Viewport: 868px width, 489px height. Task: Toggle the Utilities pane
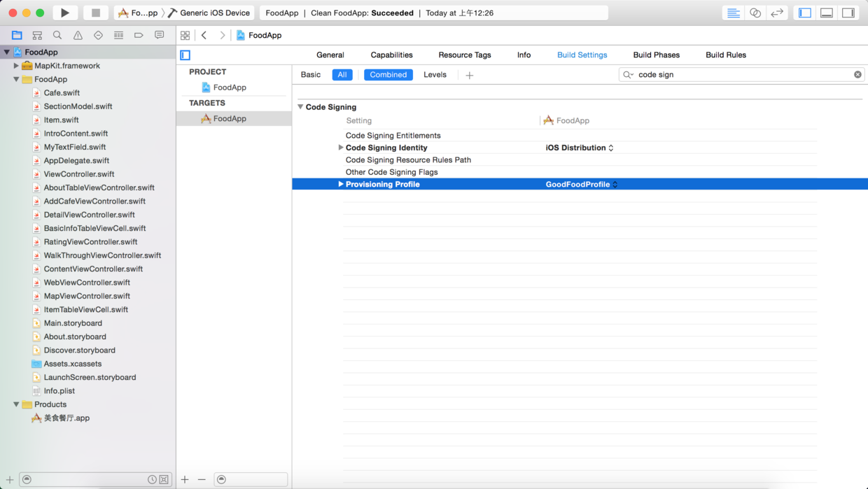(x=848, y=13)
